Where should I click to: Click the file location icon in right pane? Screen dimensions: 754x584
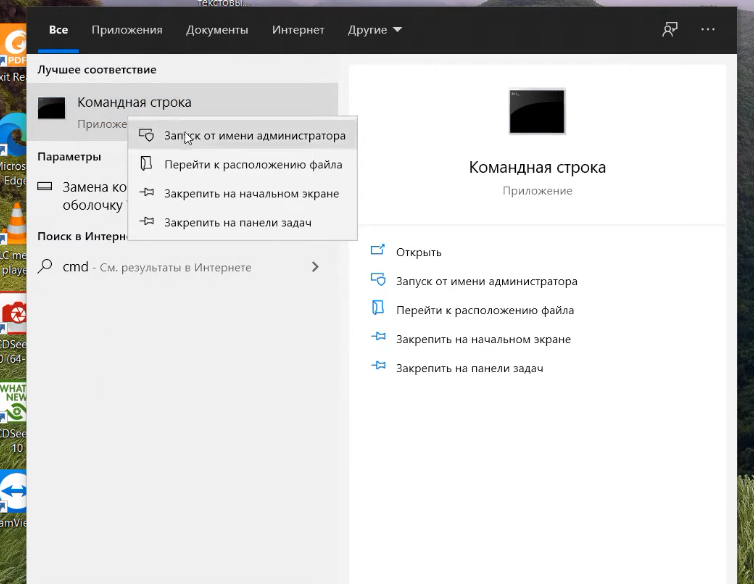pos(378,310)
